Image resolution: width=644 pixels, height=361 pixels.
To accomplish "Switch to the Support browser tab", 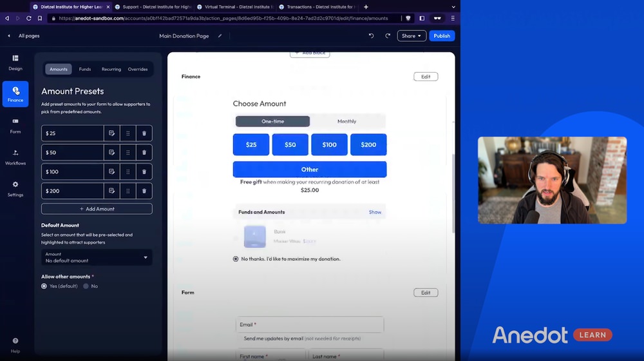I will tap(153, 6).
